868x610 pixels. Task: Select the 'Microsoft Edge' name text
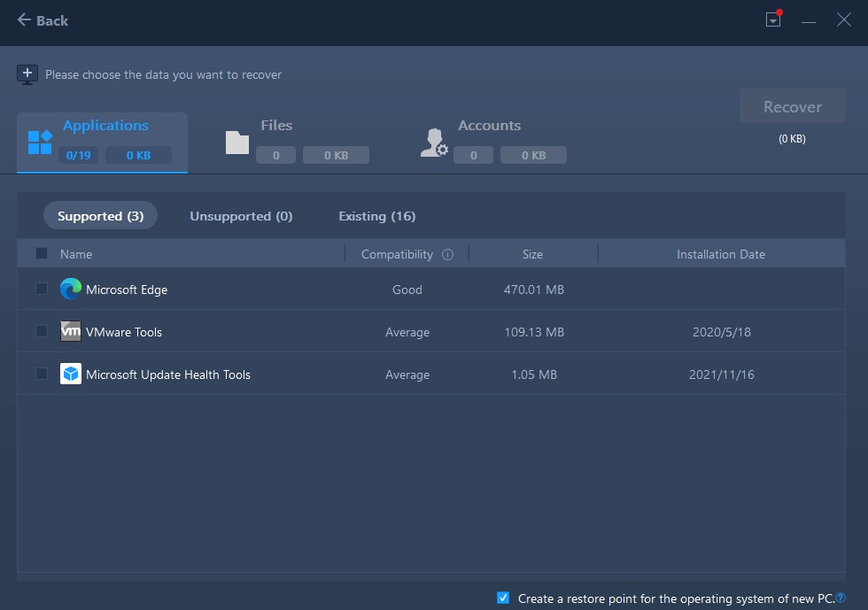click(x=127, y=290)
